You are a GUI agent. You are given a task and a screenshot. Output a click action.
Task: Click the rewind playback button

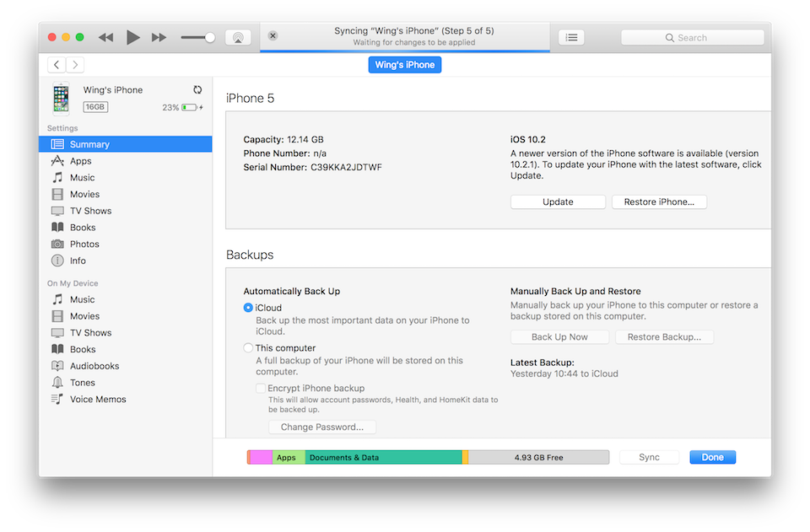(106, 37)
